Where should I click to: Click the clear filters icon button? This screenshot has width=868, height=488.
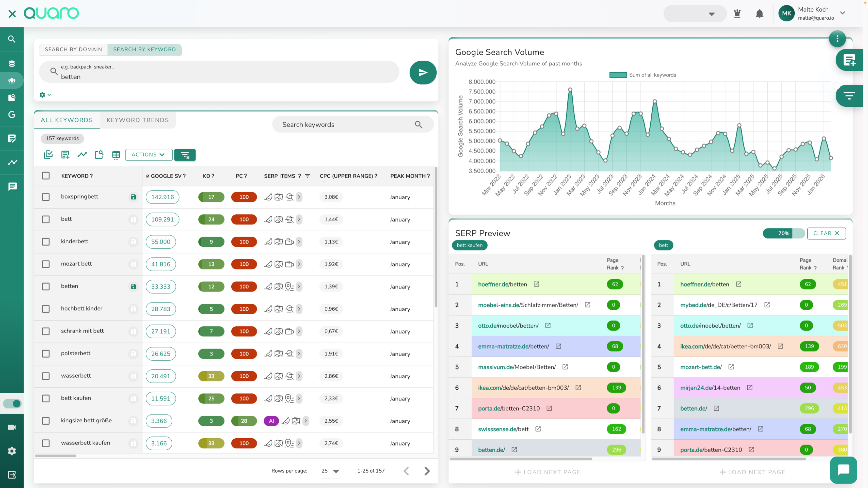[185, 155]
